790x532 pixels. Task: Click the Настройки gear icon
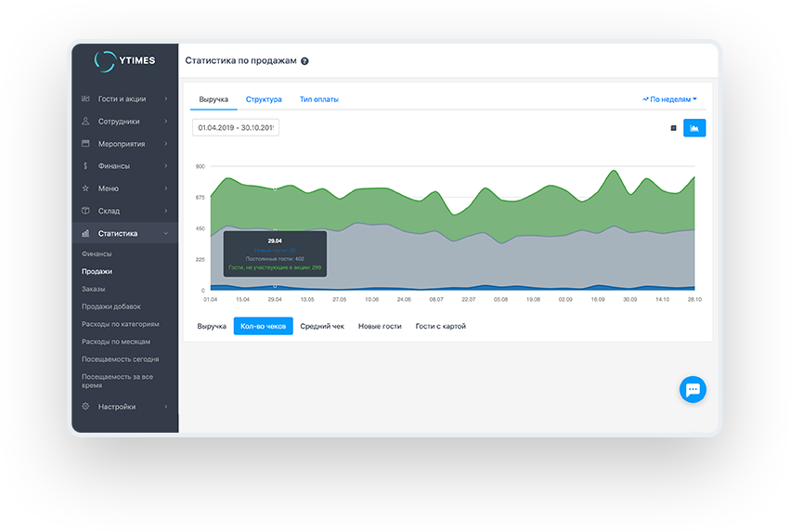point(85,407)
